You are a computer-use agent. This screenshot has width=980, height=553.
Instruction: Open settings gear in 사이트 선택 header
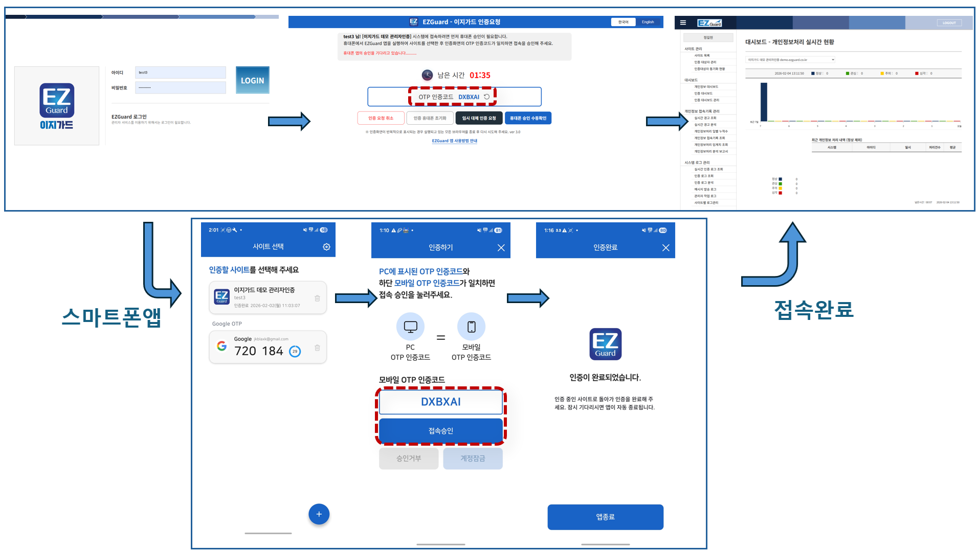point(326,247)
